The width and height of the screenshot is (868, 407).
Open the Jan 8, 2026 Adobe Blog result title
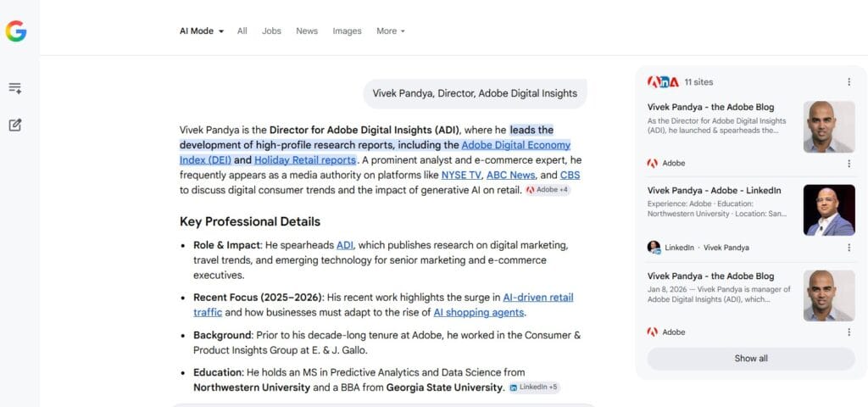click(711, 276)
